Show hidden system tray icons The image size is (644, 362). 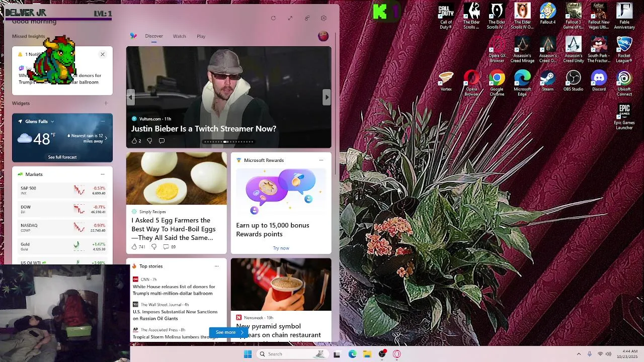pyautogui.click(x=579, y=354)
